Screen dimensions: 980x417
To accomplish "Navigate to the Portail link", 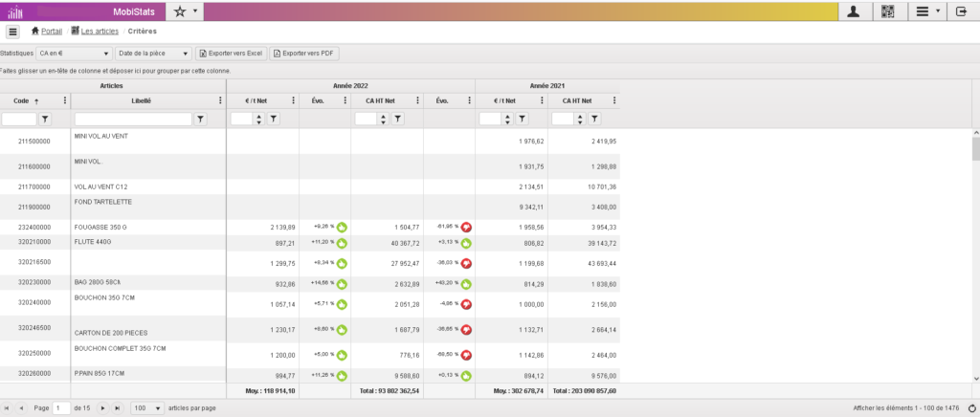I will coord(52,32).
